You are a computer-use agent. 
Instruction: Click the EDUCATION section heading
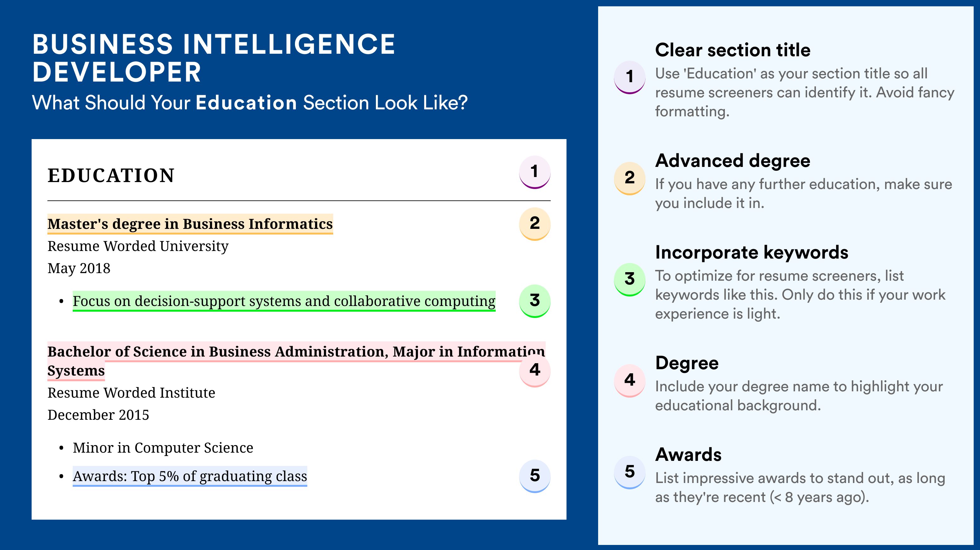coord(111,176)
